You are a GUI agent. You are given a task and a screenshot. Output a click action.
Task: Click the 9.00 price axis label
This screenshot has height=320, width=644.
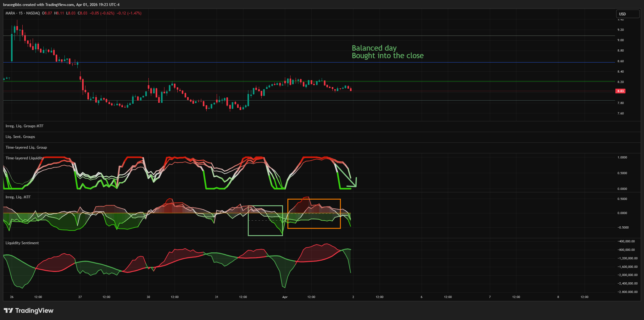(x=620, y=40)
